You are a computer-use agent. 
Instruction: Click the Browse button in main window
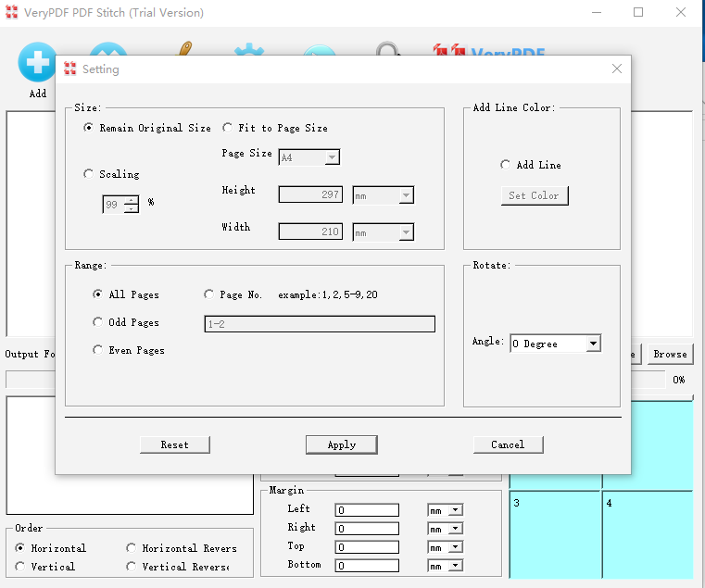[671, 354]
